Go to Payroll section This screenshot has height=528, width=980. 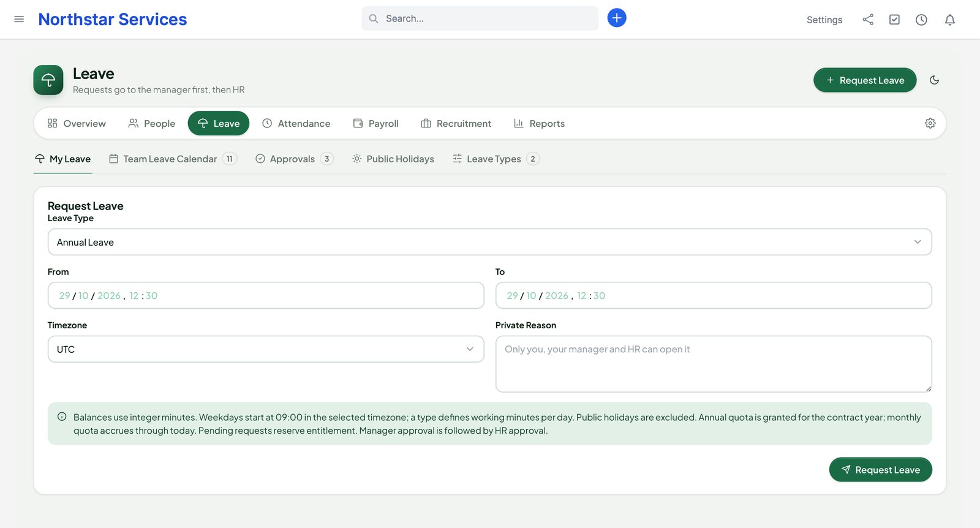pyautogui.click(x=375, y=123)
